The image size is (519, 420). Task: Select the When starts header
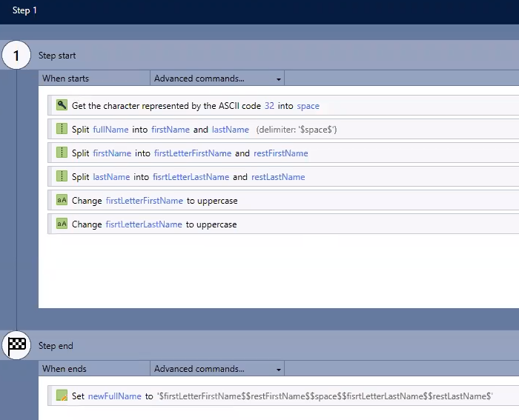tap(65, 79)
